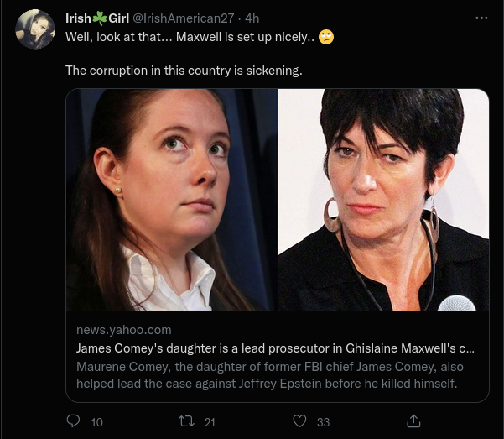Click the reply speech bubble icon
Screen dimensions: 504x439
(72, 421)
